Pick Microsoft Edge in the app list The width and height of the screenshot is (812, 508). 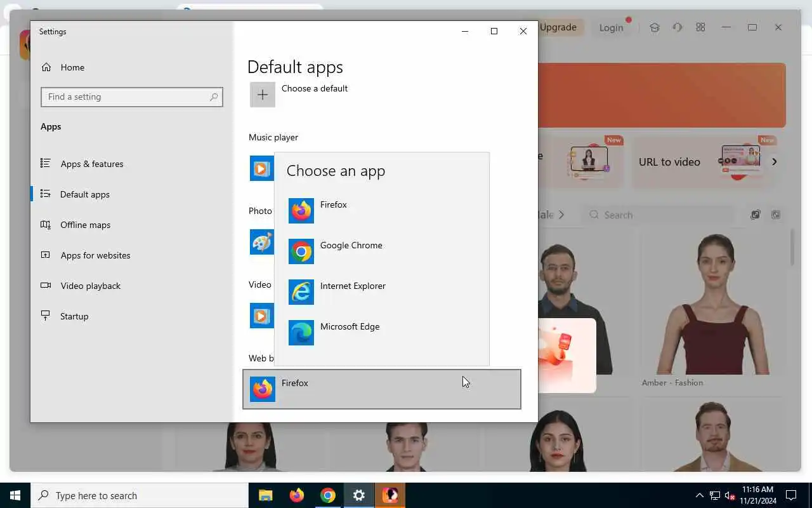point(382,333)
